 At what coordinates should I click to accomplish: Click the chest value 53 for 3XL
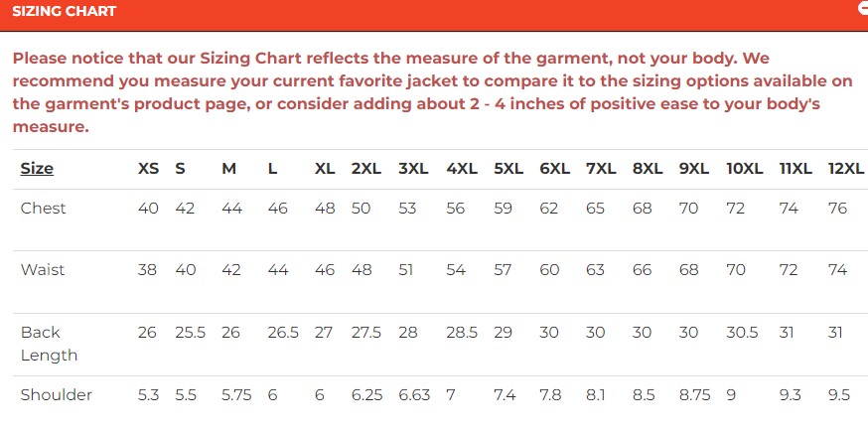click(408, 208)
